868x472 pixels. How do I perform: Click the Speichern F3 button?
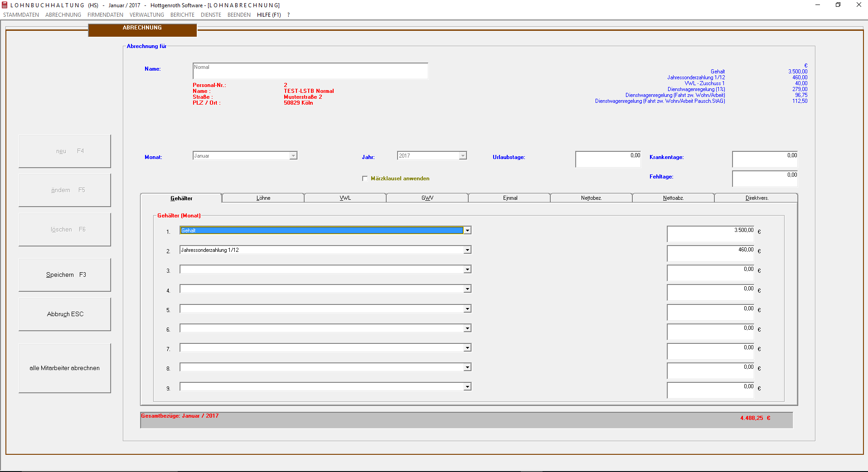tap(65, 275)
